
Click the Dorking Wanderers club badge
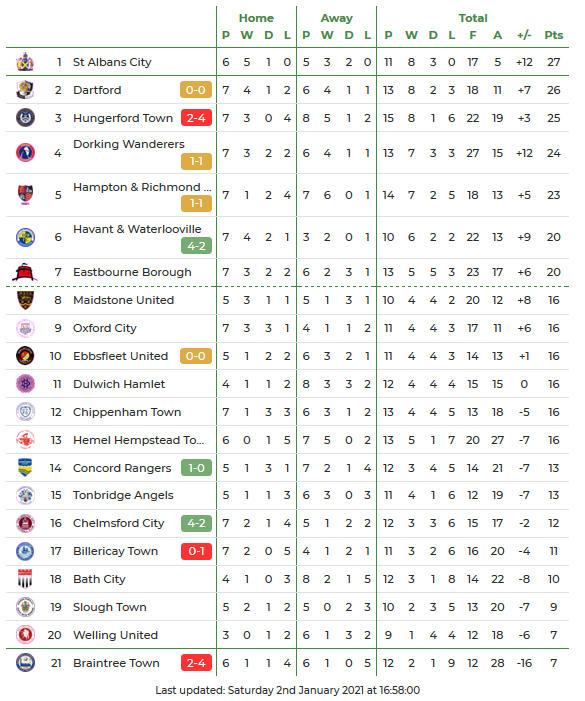click(25, 152)
